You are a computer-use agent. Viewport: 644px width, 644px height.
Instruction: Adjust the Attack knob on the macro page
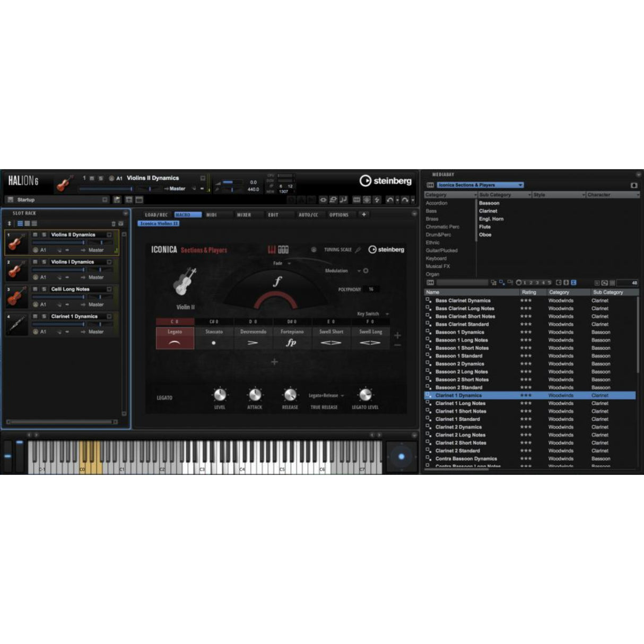coord(255,395)
